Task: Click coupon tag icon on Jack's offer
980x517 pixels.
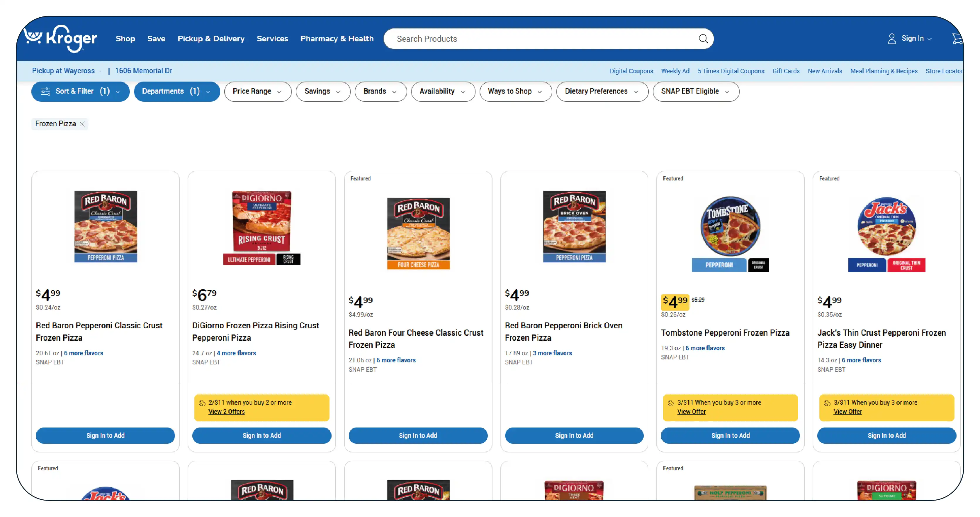Action: (828, 403)
